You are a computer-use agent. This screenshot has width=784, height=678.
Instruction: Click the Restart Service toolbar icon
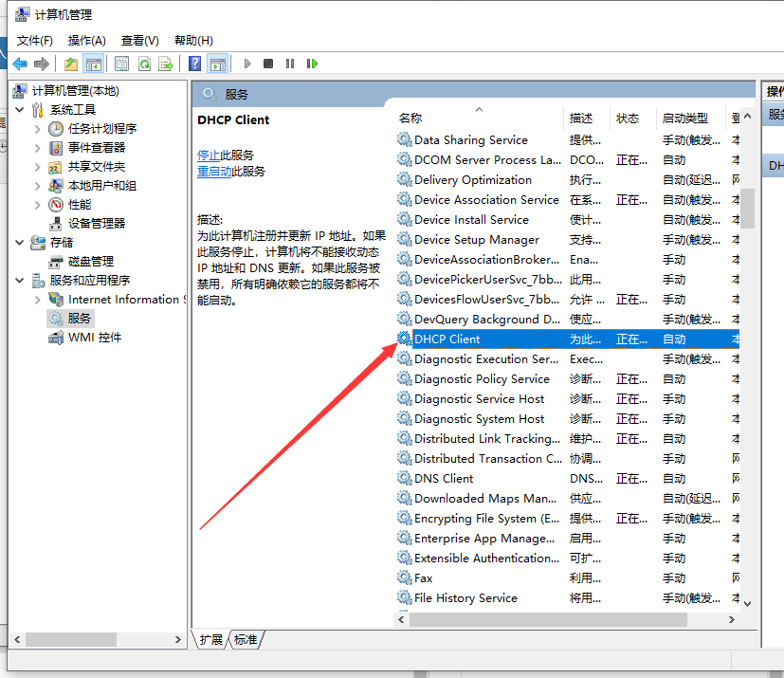(311, 64)
